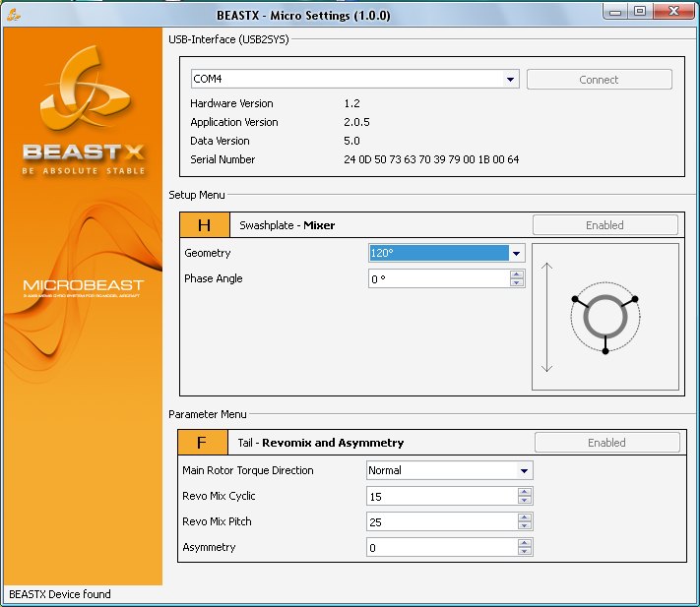Click the Connect button
Screen dimensions: 700x607
pos(600,80)
